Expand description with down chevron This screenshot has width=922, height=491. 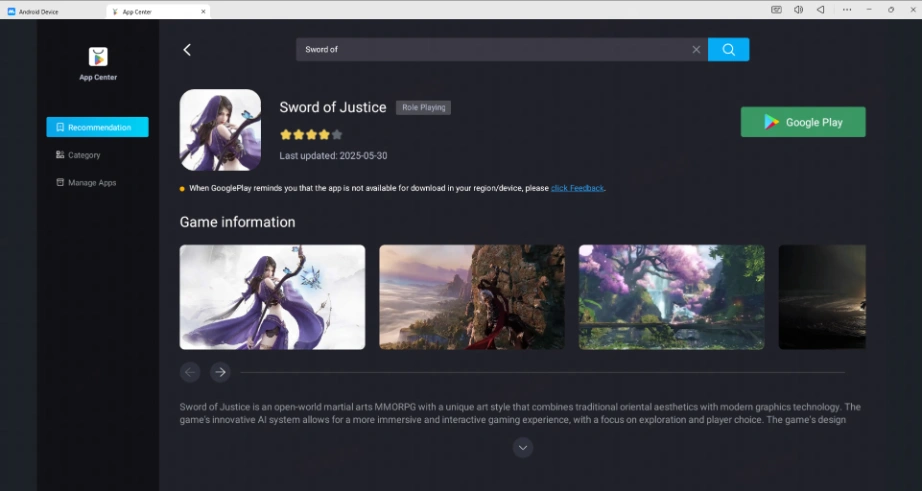click(523, 447)
